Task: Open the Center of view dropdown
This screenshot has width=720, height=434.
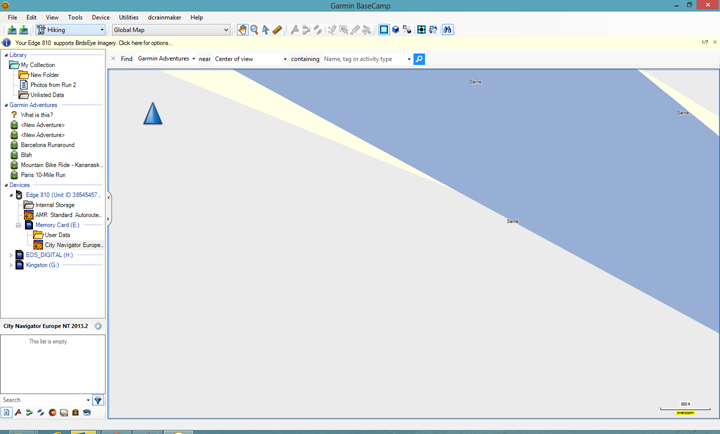Action: (251, 59)
